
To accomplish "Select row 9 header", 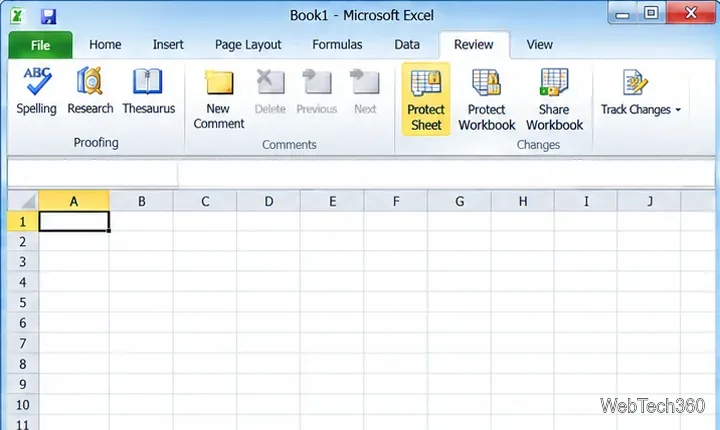I will point(23,384).
